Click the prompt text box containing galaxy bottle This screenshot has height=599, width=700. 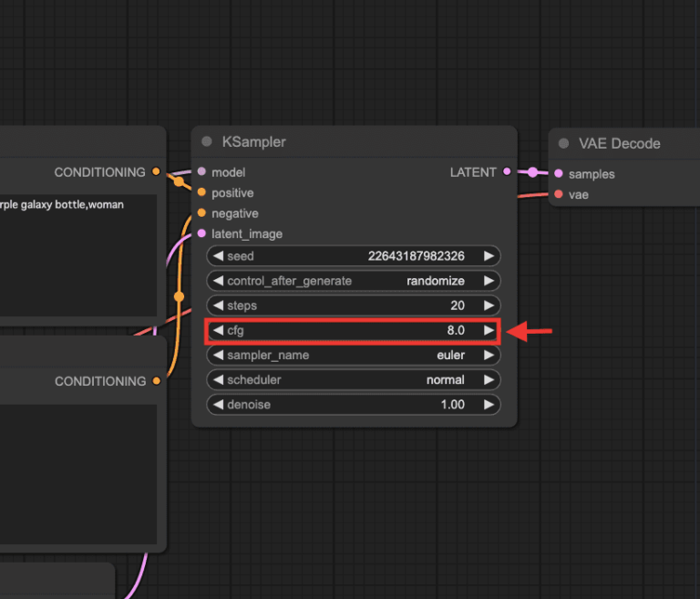(x=77, y=255)
